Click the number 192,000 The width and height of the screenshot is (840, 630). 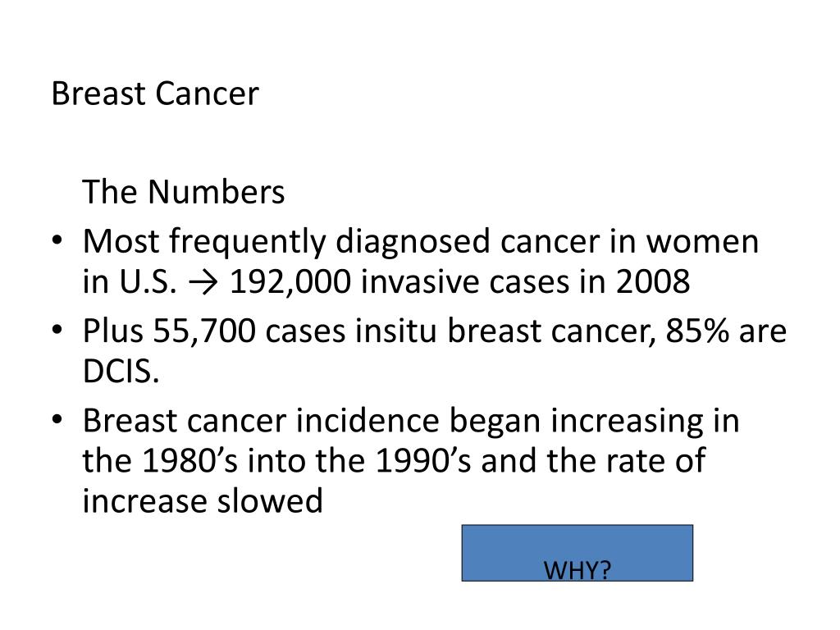click(x=290, y=282)
